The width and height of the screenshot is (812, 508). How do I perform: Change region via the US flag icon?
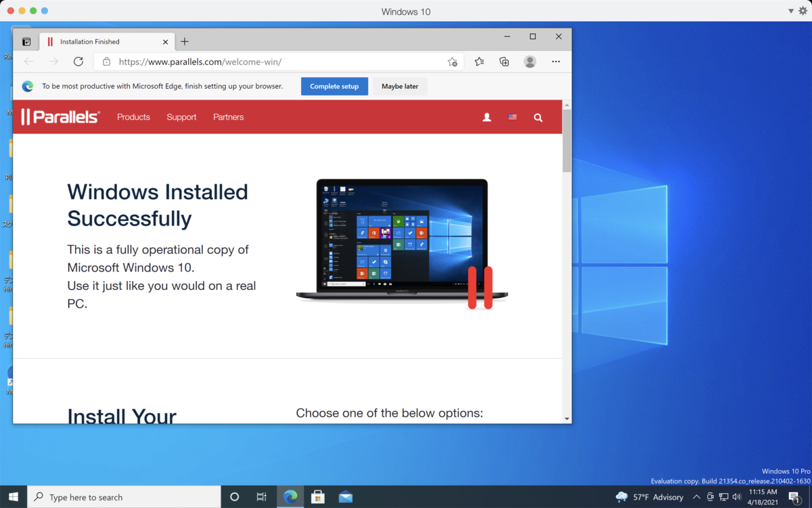[x=512, y=117]
